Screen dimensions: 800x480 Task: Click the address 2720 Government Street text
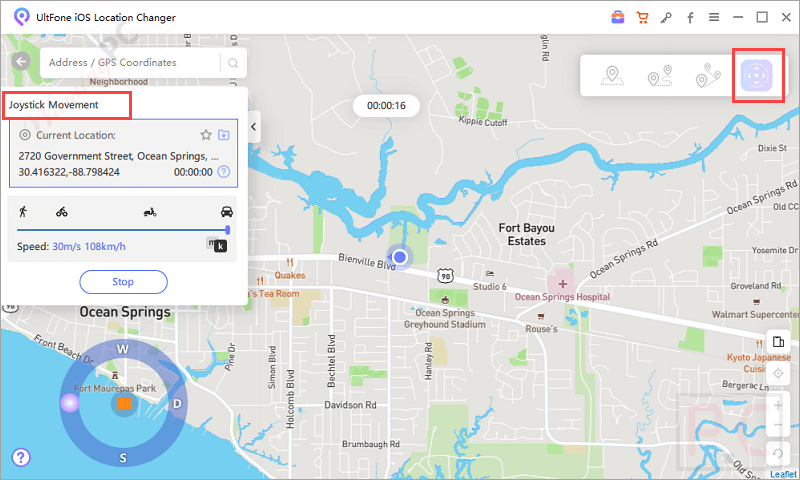tap(118, 156)
